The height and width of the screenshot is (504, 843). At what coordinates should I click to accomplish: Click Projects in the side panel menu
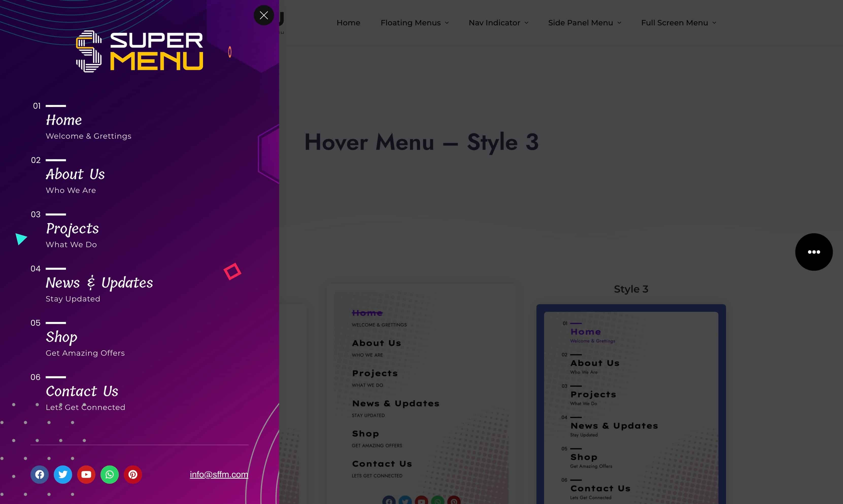(x=72, y=229)
